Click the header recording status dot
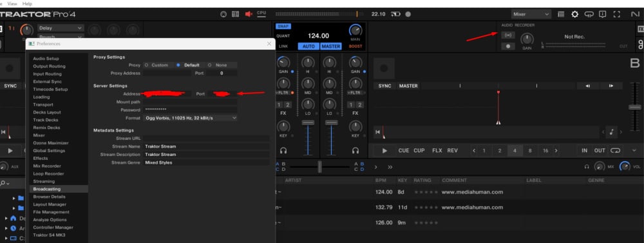The image size is (644, 243). pos(408,14)
